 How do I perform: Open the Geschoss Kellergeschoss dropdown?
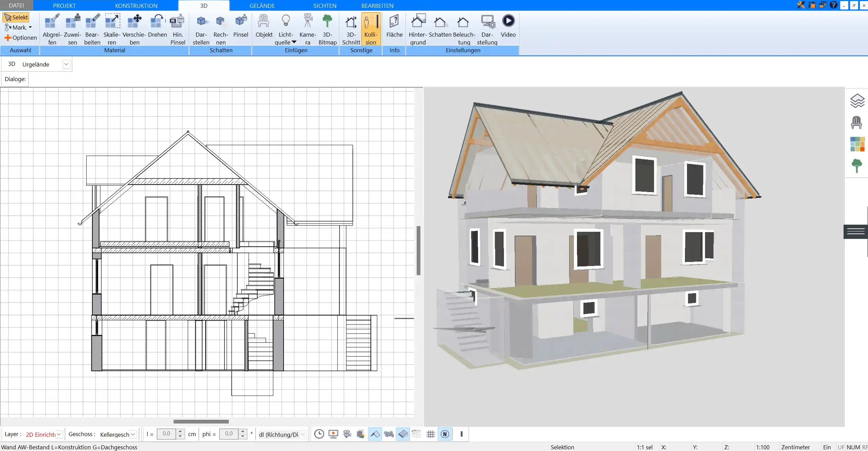tap(133, 434)
